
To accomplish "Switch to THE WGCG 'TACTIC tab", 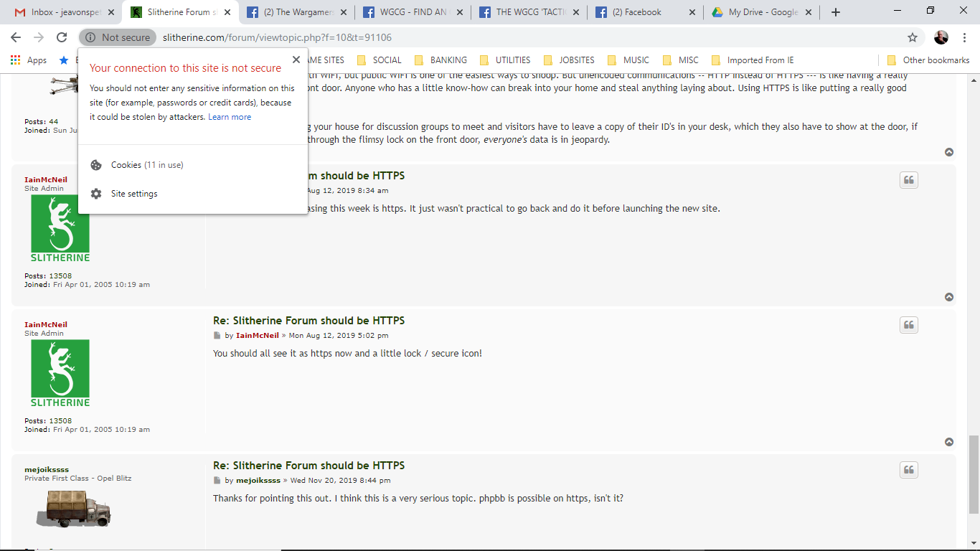I will 529,12.
